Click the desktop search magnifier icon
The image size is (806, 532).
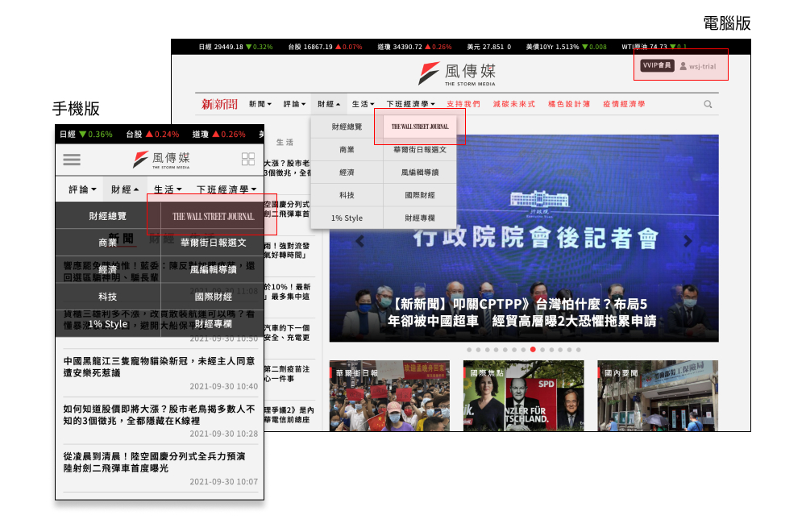(x=708, y=104)
